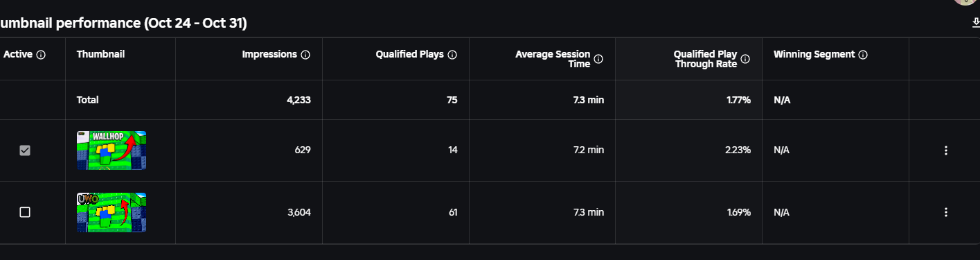
Task: Click the Winning Segment info icon
Action: click(863, 55)
